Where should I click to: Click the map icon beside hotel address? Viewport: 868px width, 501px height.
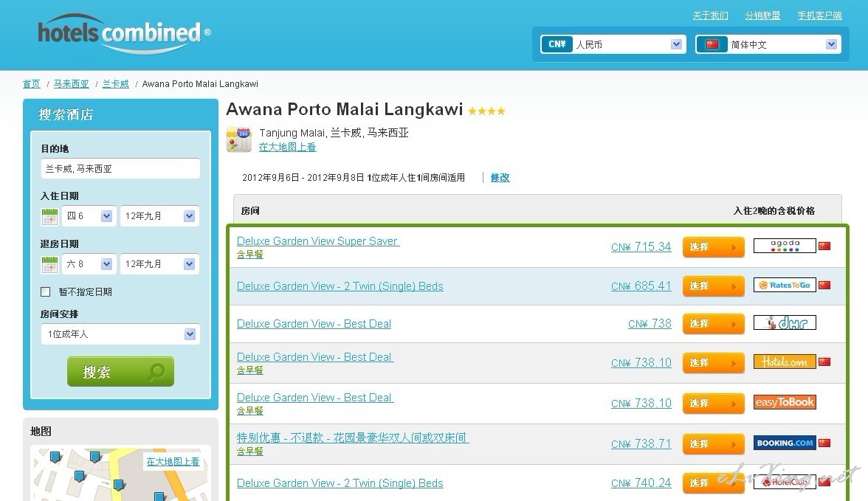point(238,139)
